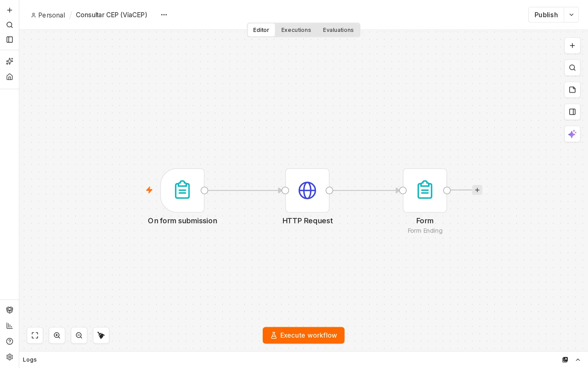The width and height of the screenshot is (588, 368).
Task: Switch to the Evaluations tab
Action: click(338, 30)
